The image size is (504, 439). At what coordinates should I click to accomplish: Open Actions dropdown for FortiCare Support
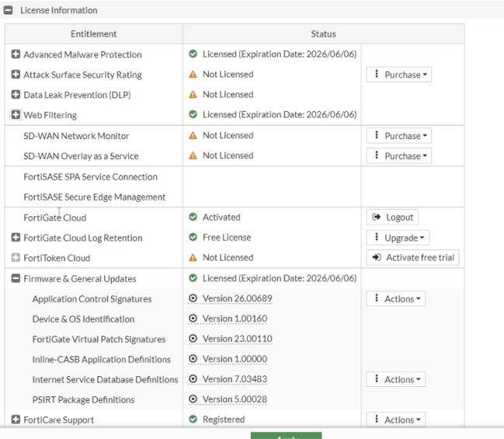pos(395,420)
